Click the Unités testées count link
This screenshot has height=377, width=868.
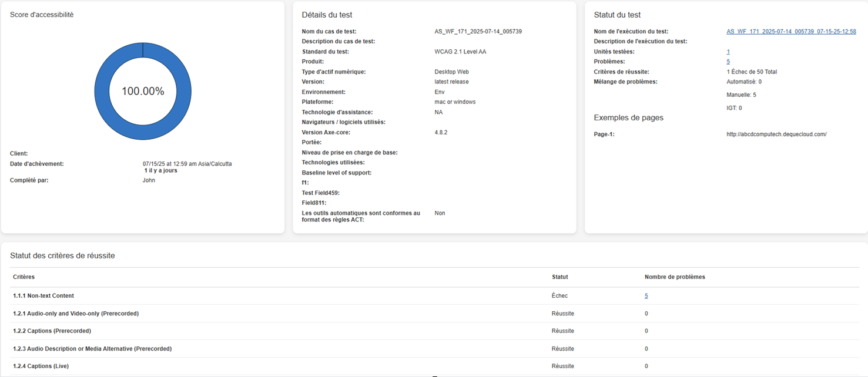[x=728, y=52]
